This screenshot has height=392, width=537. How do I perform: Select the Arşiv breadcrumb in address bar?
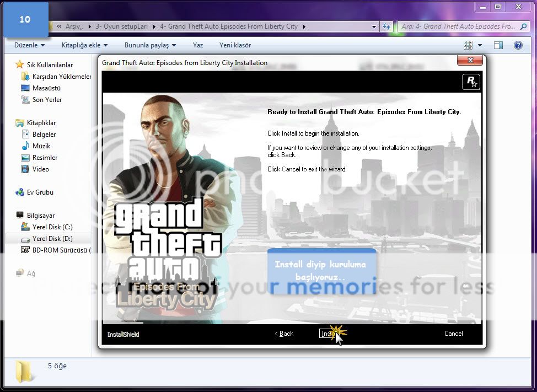(74, 26)
